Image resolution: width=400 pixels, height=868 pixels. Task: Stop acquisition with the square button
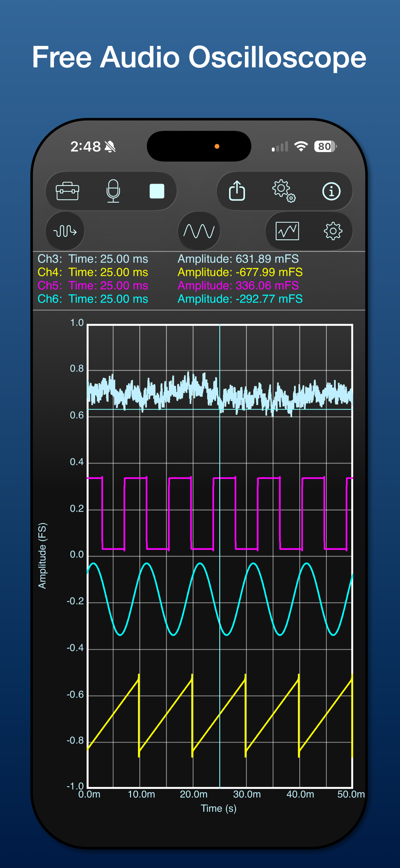pyautogui.click(x=157, y=191)
